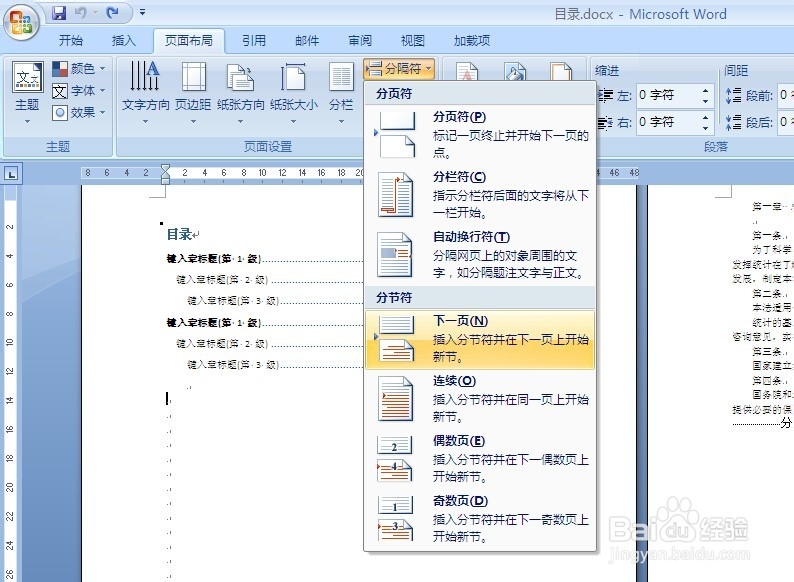Click first 键入章标题(第 1 级) entry
The image size is (794, 582).
[x=214, y=258]
